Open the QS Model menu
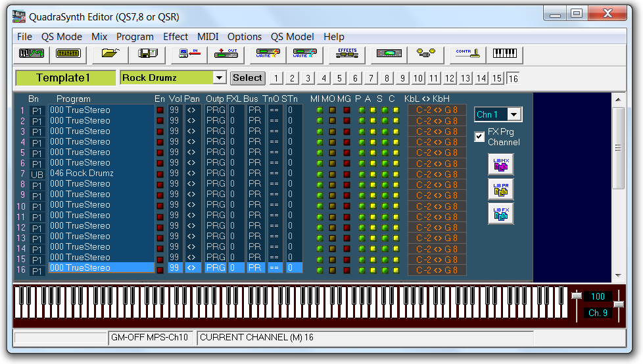643x364 pixels. point(292,37)
